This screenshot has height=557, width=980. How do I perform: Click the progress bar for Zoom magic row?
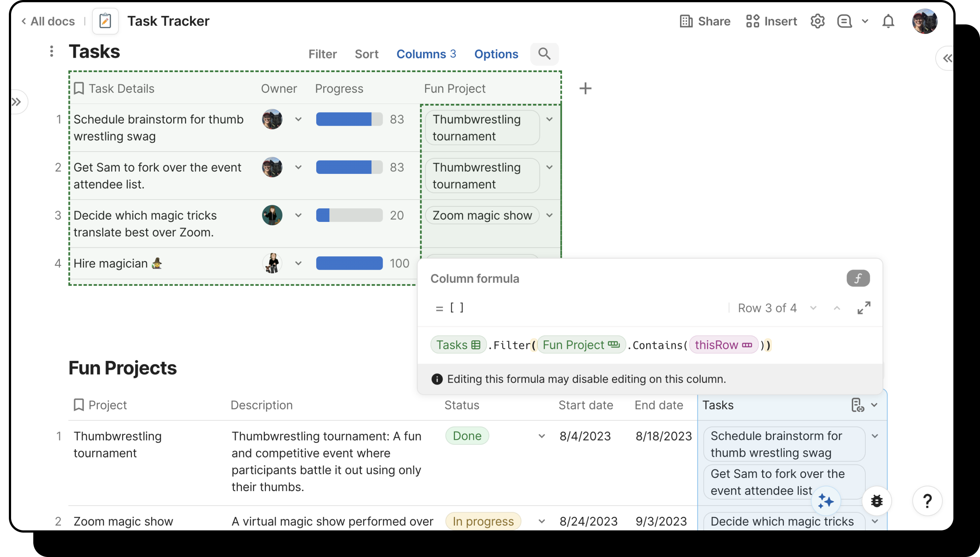click(349, 215)
